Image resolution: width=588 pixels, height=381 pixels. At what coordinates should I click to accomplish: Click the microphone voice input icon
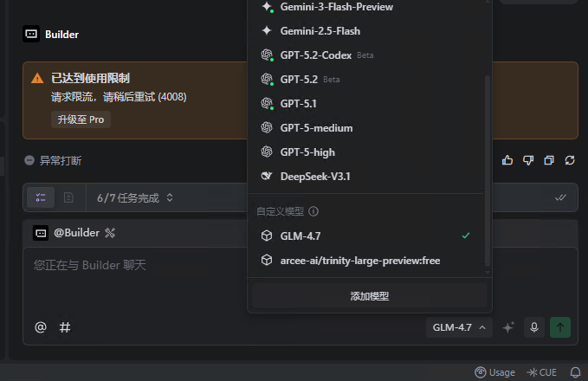pyautogui.click(x=535, y=327)
